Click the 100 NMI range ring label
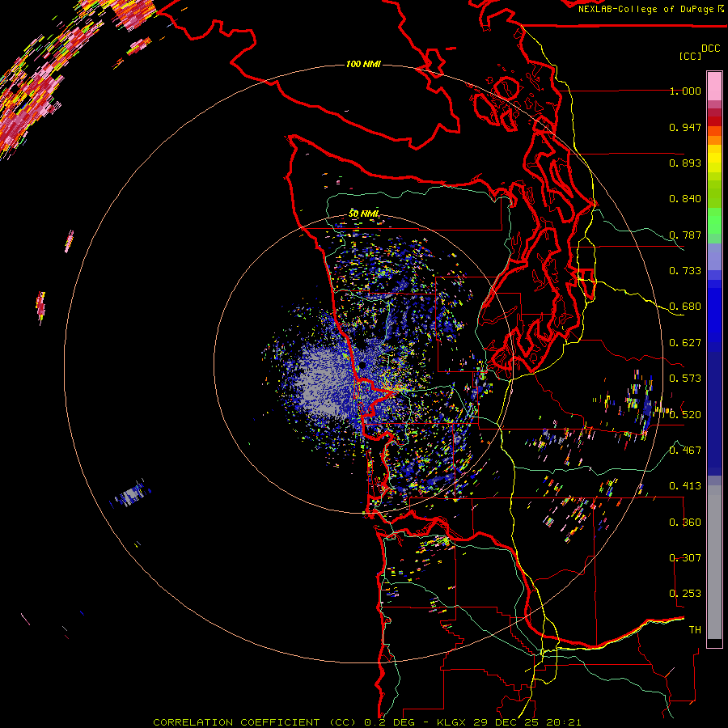Viewport: 728px width, 728px height. coord(363,64)
